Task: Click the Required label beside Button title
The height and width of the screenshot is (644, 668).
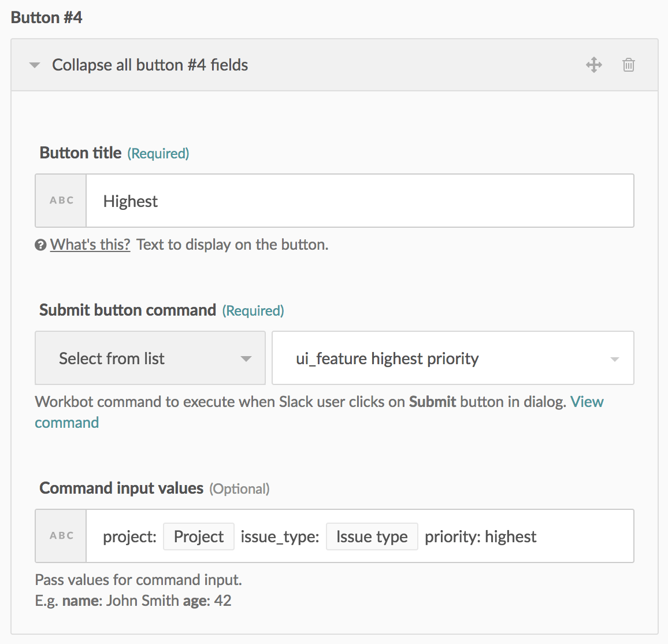Action: tap(158, 153)
